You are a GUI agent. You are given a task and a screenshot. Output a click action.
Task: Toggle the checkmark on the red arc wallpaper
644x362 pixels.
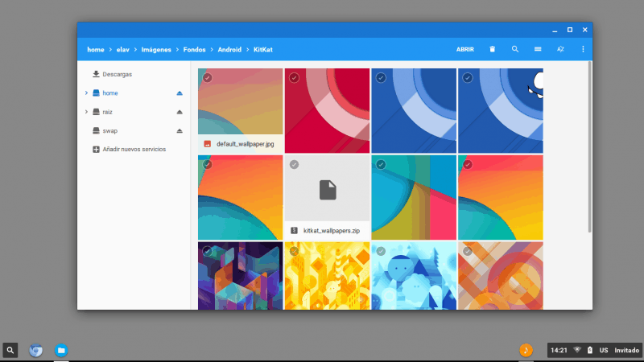click(294, 78)
